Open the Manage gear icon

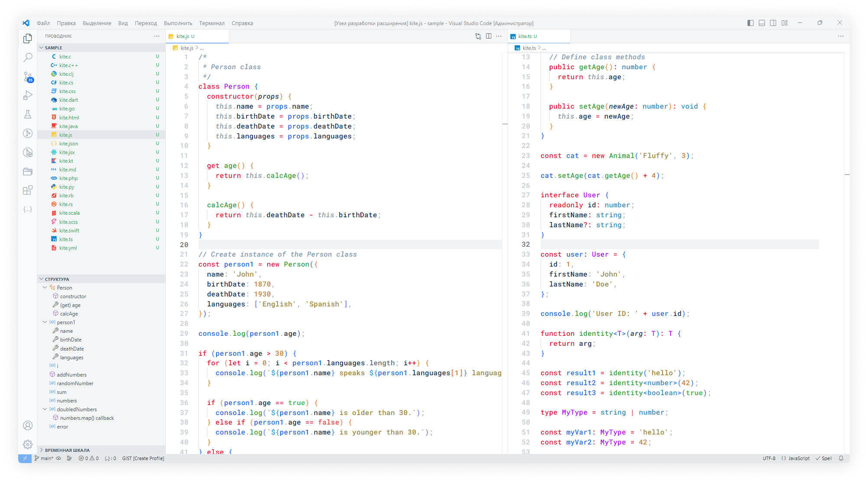click(28, 444)
